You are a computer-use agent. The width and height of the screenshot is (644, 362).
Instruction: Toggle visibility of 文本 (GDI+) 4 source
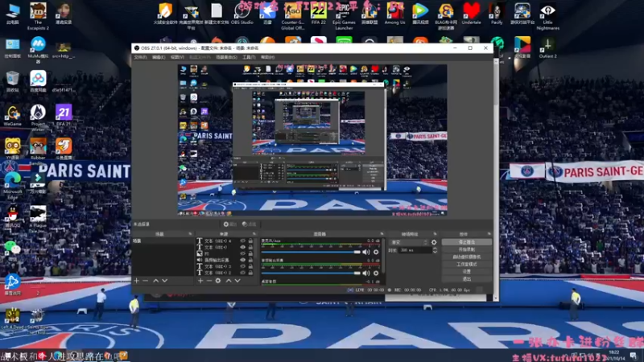[x=243, y=241]
